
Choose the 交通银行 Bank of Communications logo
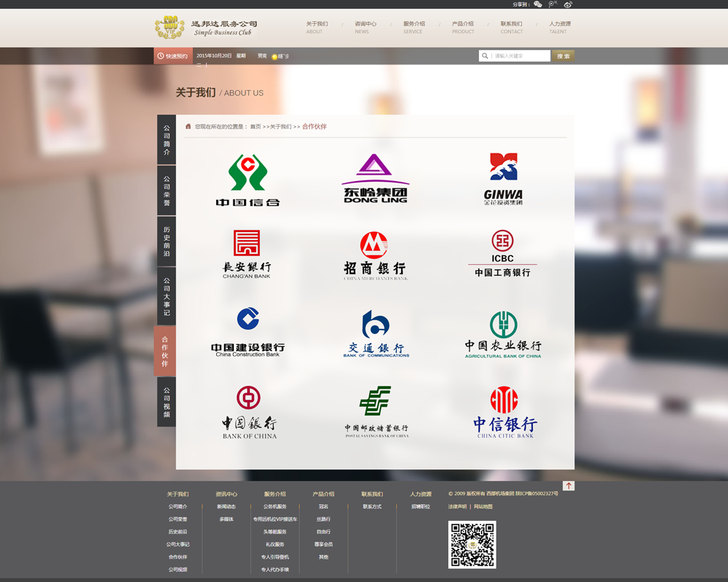pos(376,334)
